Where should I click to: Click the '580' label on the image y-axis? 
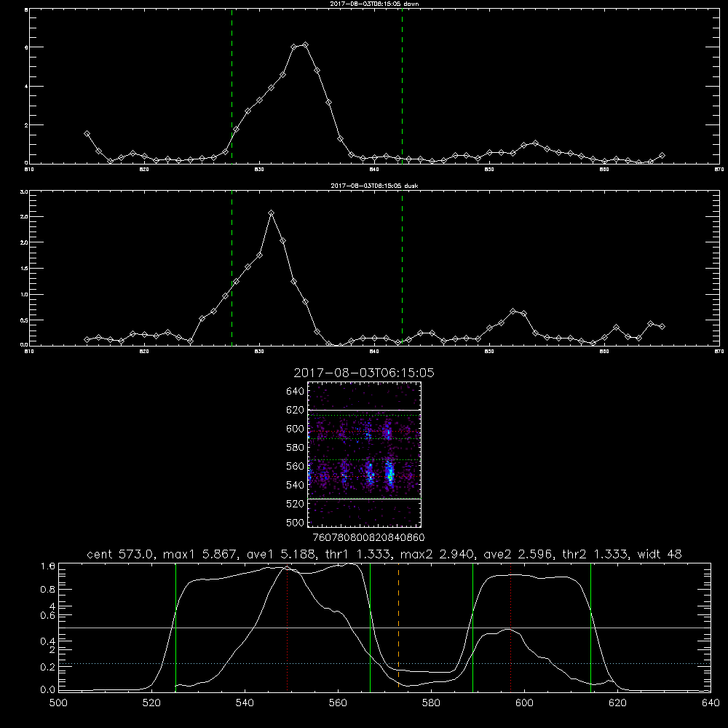click(295, 448)
